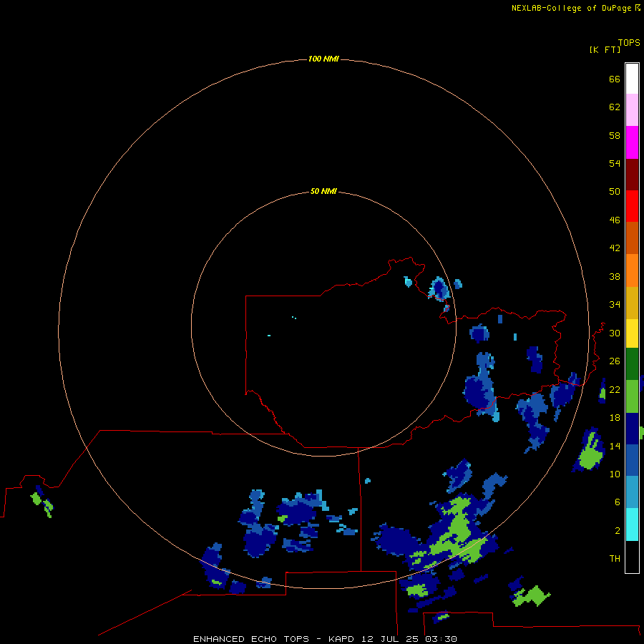Select the dark red legend color band

point(632,174)
